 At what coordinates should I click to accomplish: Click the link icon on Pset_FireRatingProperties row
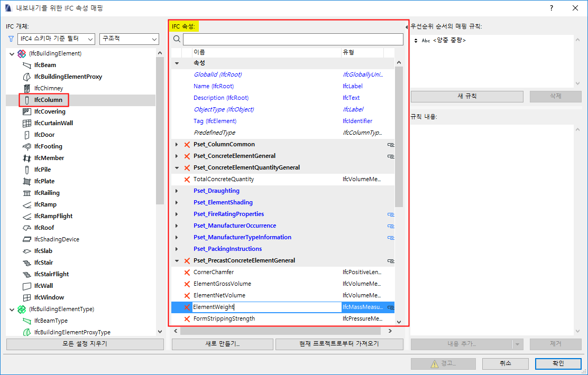point(390,214)
